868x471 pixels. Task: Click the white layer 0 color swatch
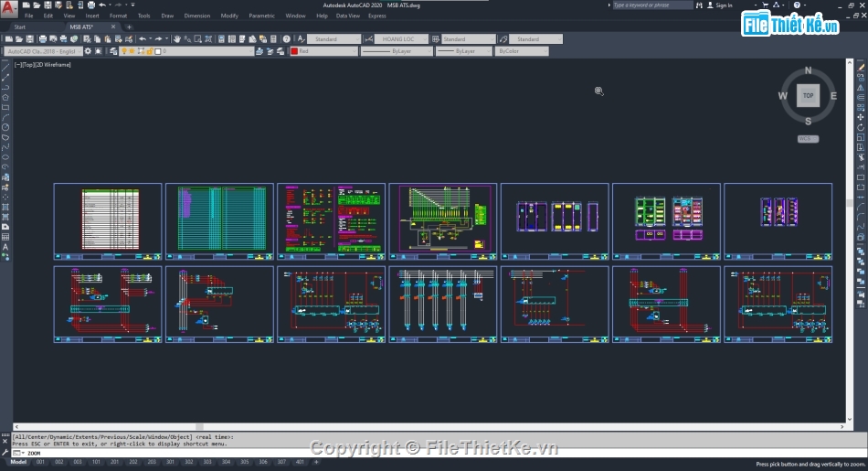coord(158,51)
